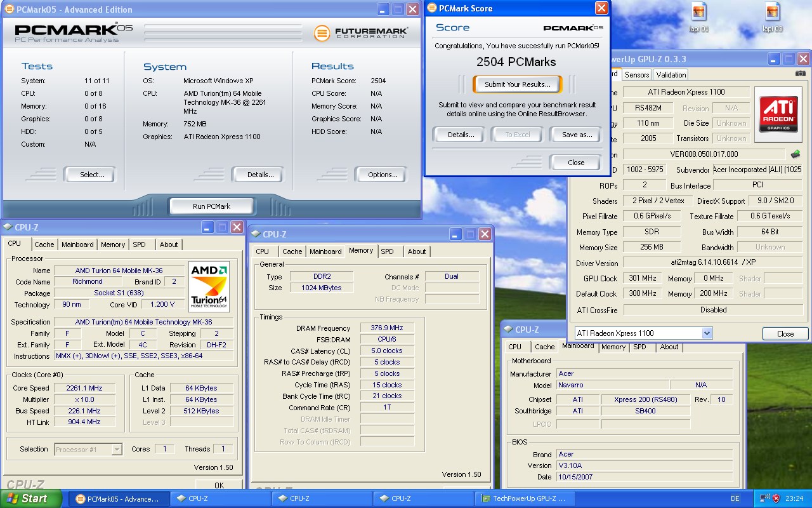Click the title icon of the CPU-Z Mainboard window
Viewport: 812px width, 508px height.
coord(508,330)
